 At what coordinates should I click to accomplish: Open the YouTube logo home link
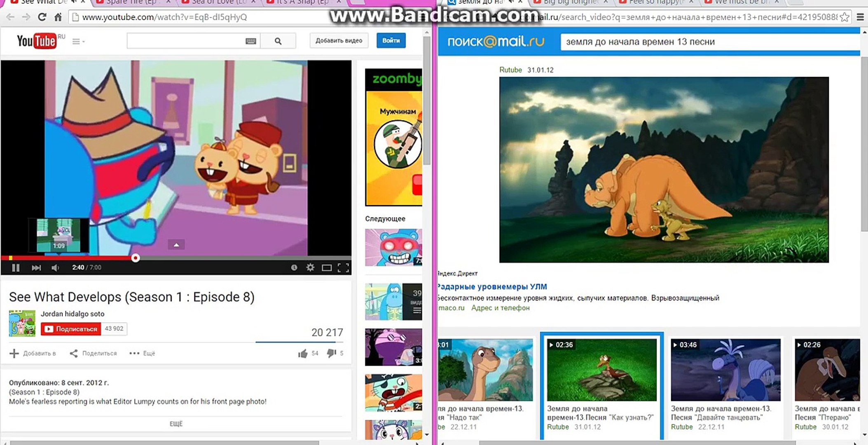[x=37, y=41]
